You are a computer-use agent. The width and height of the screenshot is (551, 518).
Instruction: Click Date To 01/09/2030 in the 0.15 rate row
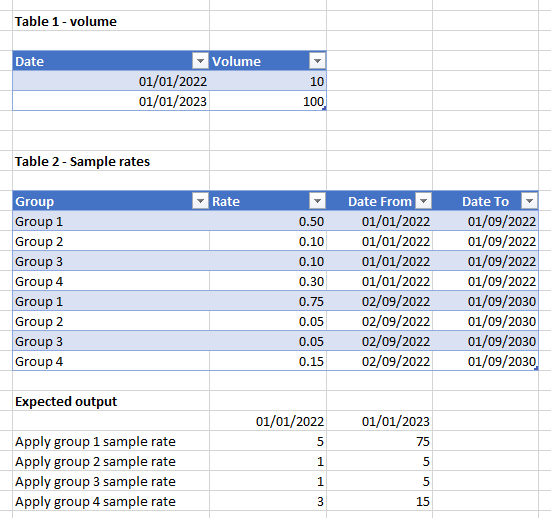486,361
